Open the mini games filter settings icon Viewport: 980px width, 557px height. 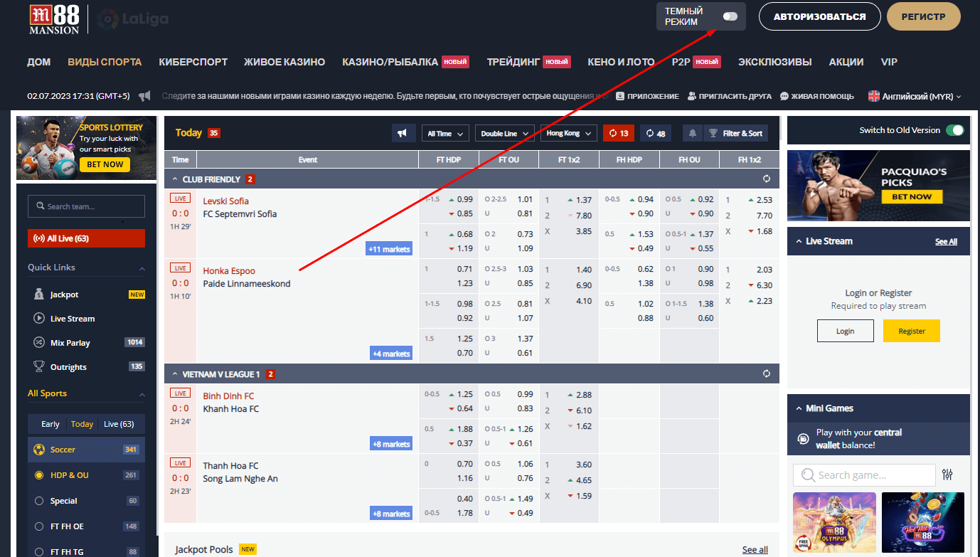(x=947, y=474)
